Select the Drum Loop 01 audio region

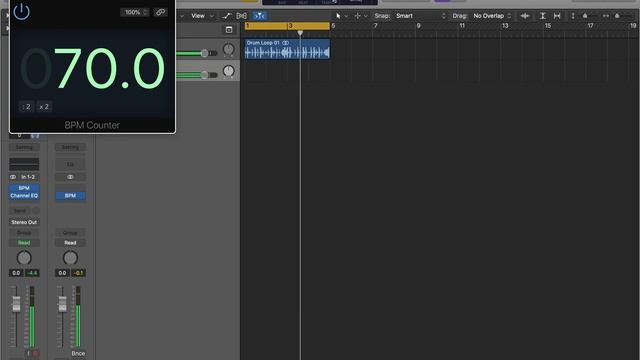coord(287,49)
